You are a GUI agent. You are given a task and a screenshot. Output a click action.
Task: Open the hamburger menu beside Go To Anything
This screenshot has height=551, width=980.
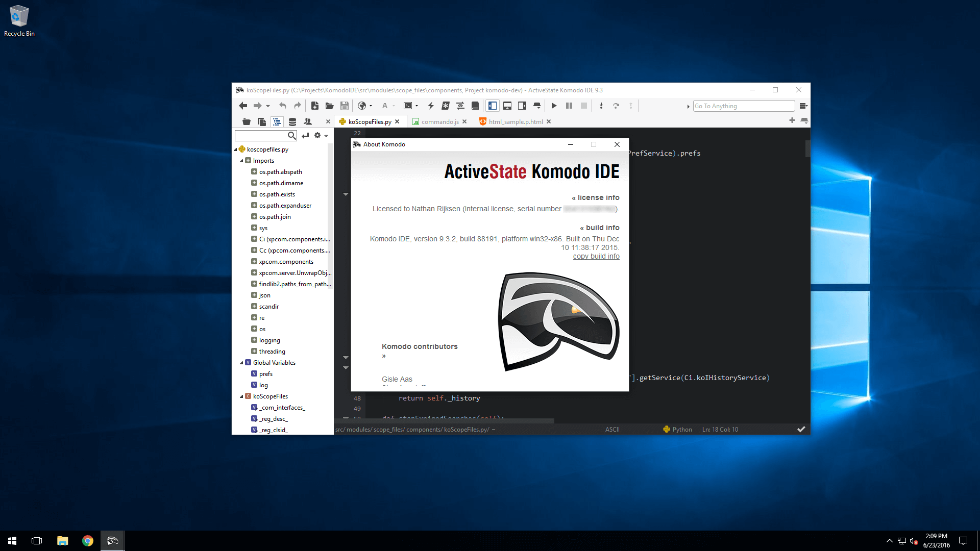tap(803, 106)
